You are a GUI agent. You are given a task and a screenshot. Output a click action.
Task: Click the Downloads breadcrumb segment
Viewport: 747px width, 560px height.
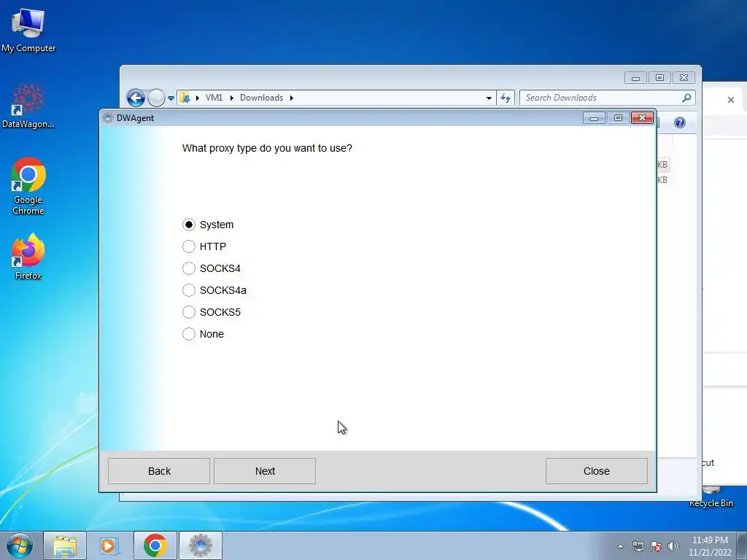coord(262,98)
